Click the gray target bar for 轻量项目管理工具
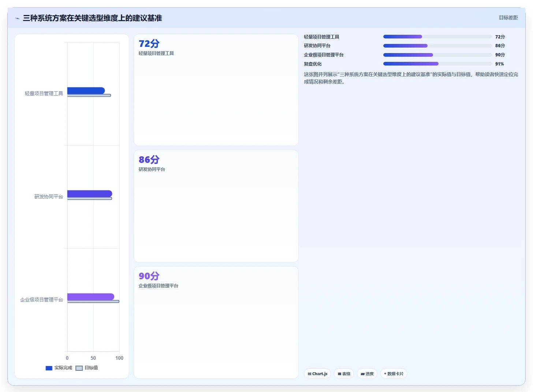 pos(89,95)
